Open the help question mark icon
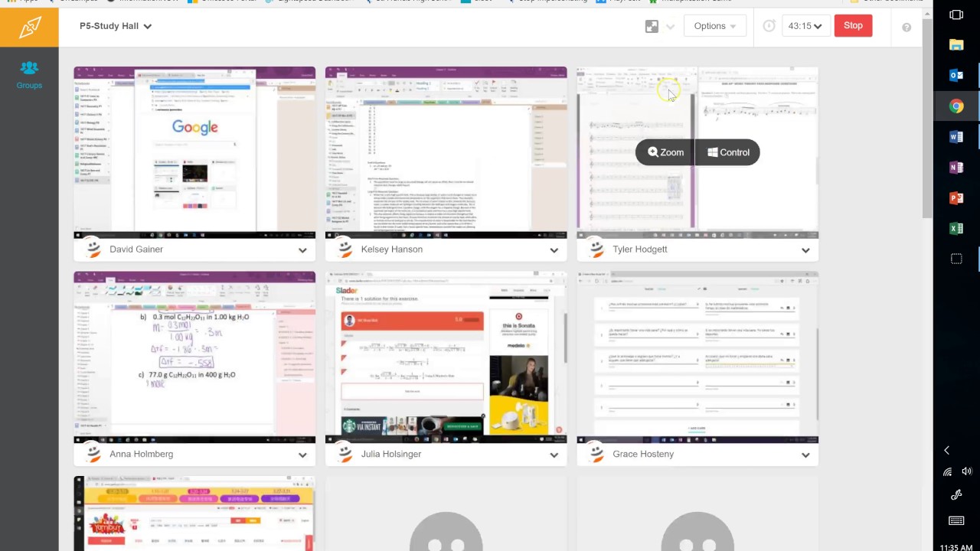 point(906,27)
